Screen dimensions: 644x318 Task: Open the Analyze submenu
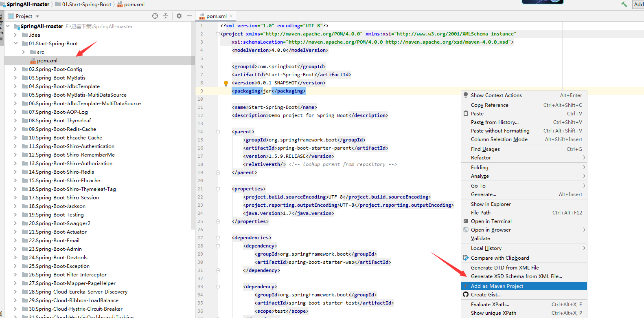click(x=524, y=176)
